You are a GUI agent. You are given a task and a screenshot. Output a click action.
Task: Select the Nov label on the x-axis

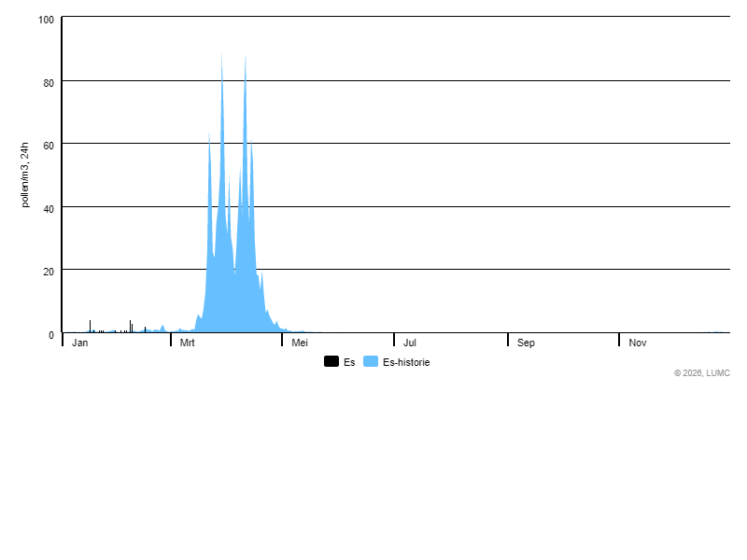638,343
